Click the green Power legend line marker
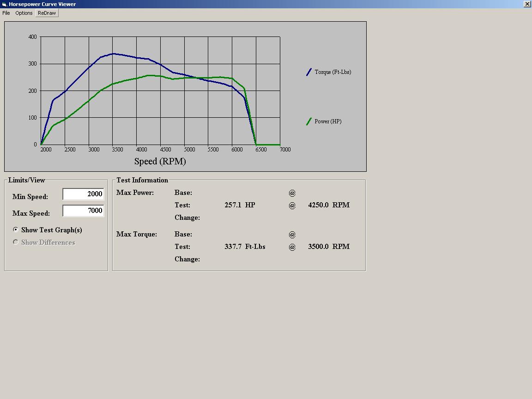 tap(309, 121)
